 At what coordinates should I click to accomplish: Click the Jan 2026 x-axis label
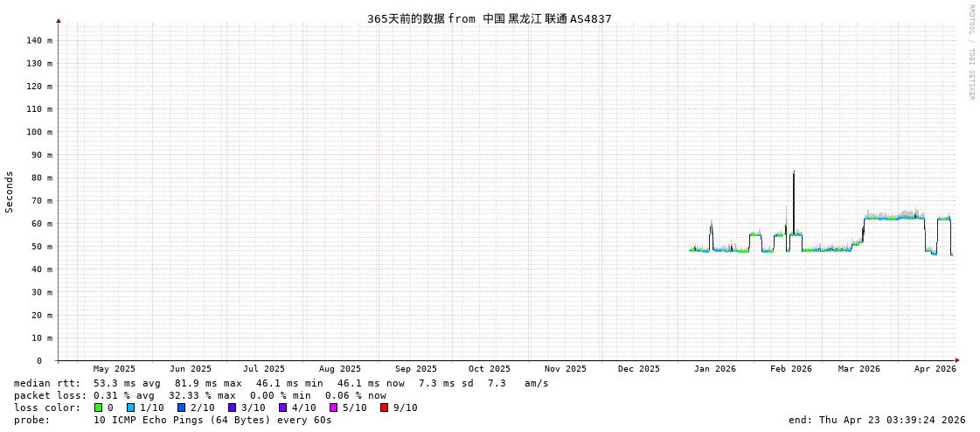pos(714,369)
